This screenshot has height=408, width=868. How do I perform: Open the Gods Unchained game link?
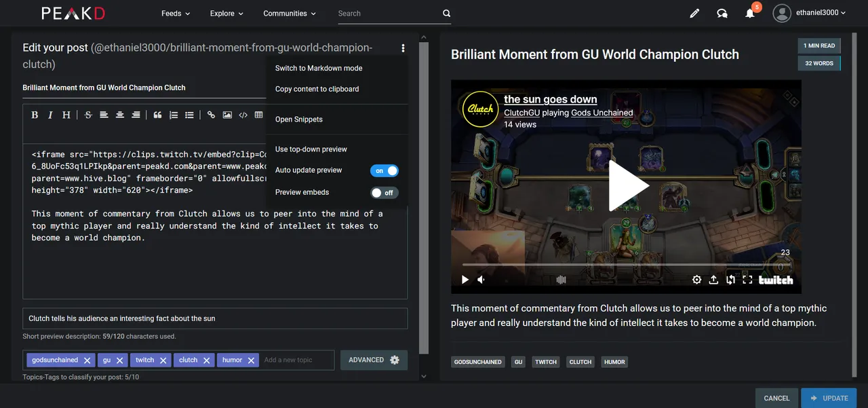pos(601,113)
